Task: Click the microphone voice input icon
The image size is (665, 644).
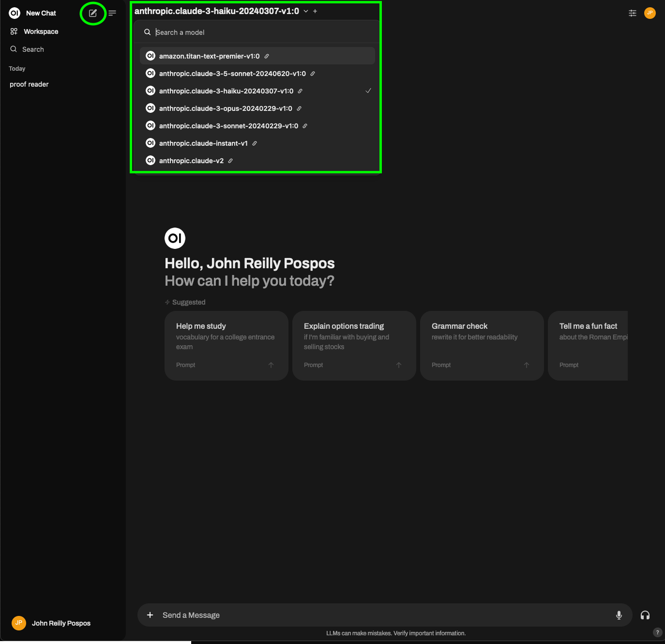Action: [619, 615]
